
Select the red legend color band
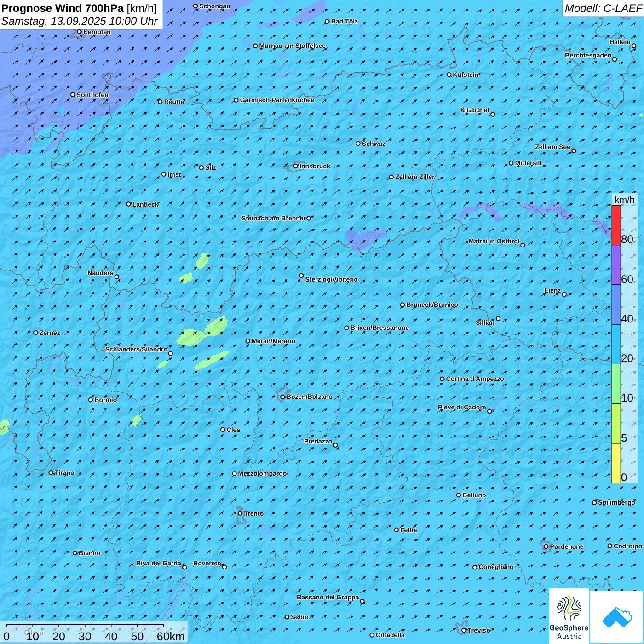point(616,225)
